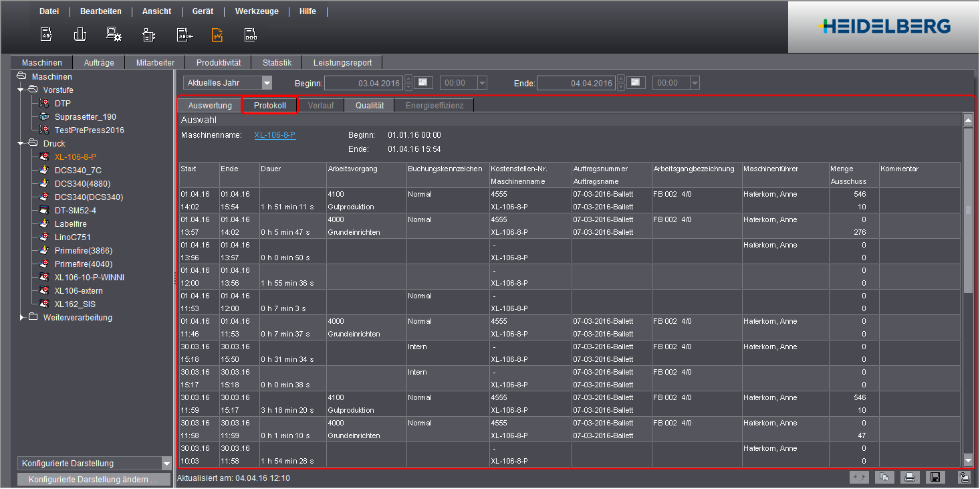The width and height of the screenshot is (980, 489).
Task: Open the Hilfe menu
Action: pos(308,11)
